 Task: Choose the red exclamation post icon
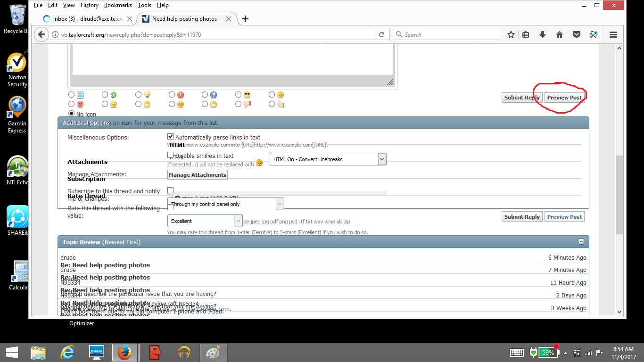172,95
